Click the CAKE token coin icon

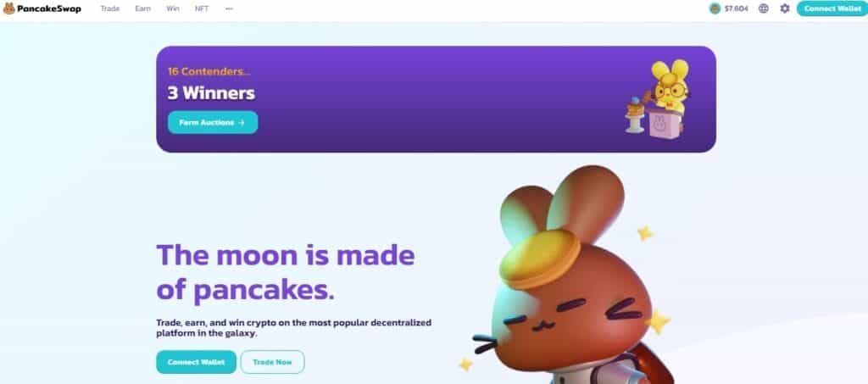(x=715, y=8)
